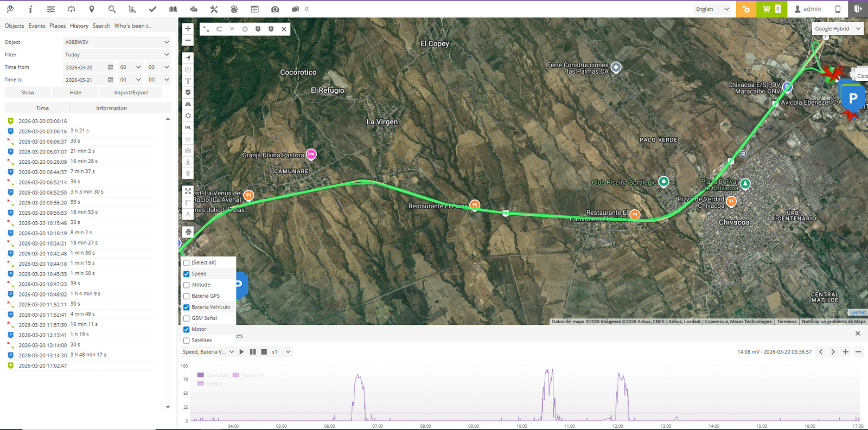Click the show point location pin icon
Viewport: 868px width, 430px height.
pyautogui.click(x=92, y=9)
